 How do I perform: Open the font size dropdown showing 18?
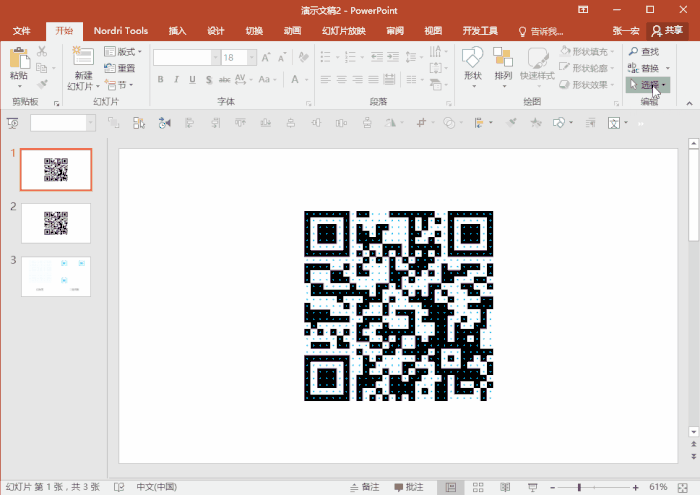coord(252,58)
